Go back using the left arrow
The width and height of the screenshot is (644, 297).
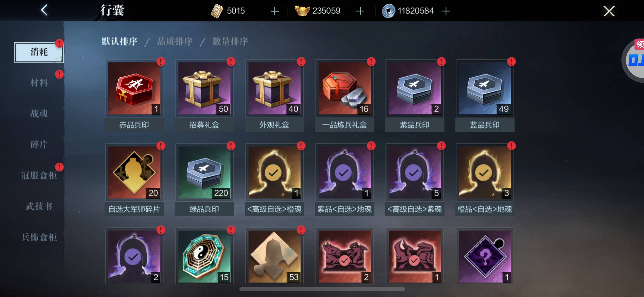[x=44, y=10]
